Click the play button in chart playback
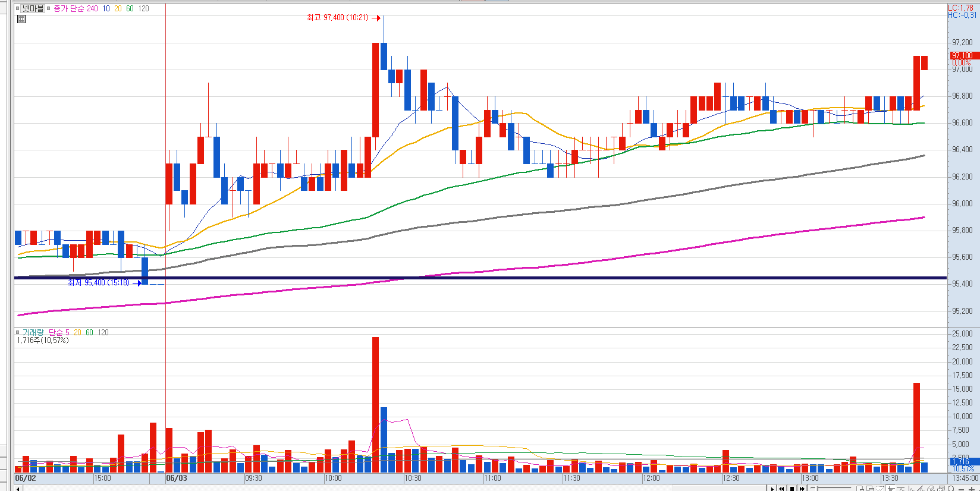This screenshot has height=491, width=980. pyautogui.click(x=772, y=489)
